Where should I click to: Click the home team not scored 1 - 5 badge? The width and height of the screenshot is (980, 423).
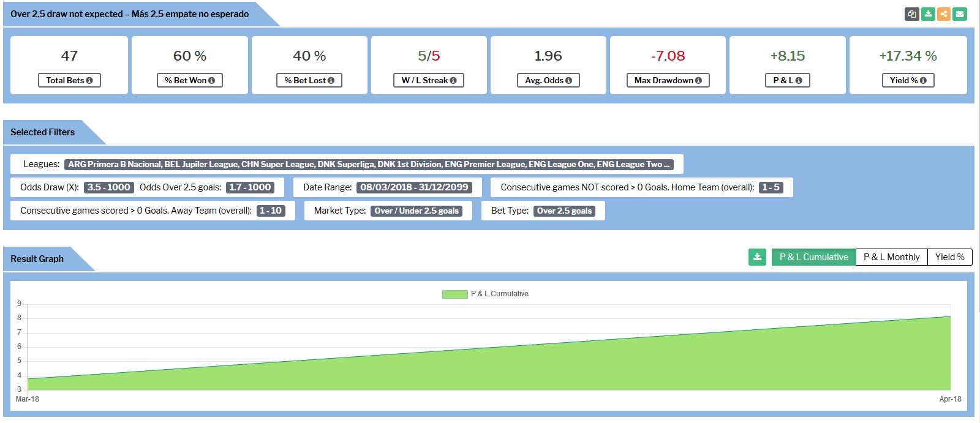771,187
